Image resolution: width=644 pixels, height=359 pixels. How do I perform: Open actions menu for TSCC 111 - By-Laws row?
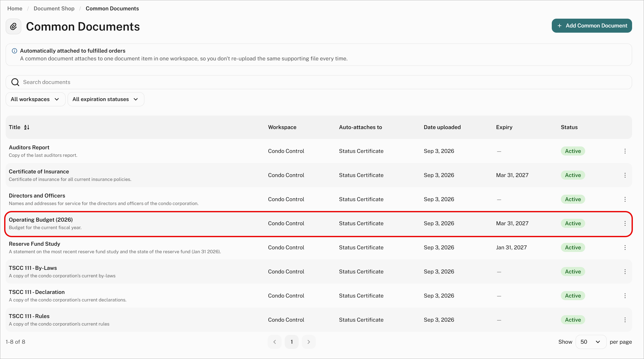(x=625, y=272)
